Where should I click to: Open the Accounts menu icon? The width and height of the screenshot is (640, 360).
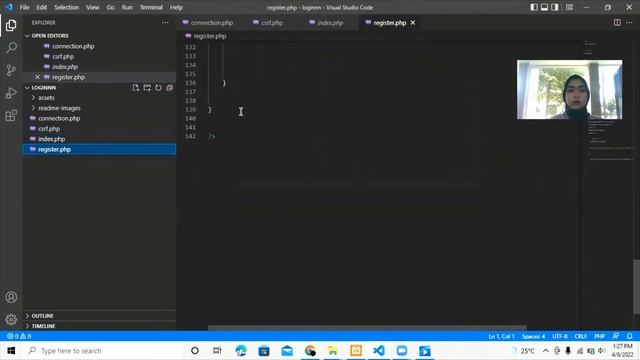click(x=11, y=297)
